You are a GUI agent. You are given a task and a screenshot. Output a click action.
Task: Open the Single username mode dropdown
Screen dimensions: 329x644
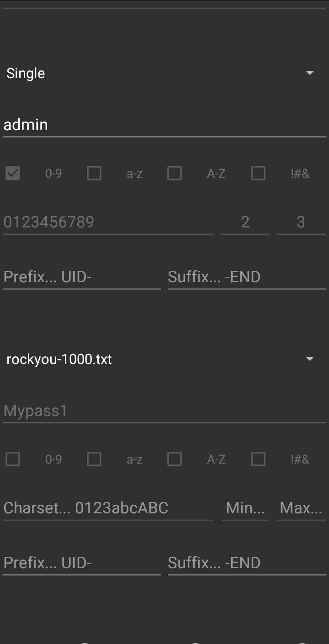164,73
